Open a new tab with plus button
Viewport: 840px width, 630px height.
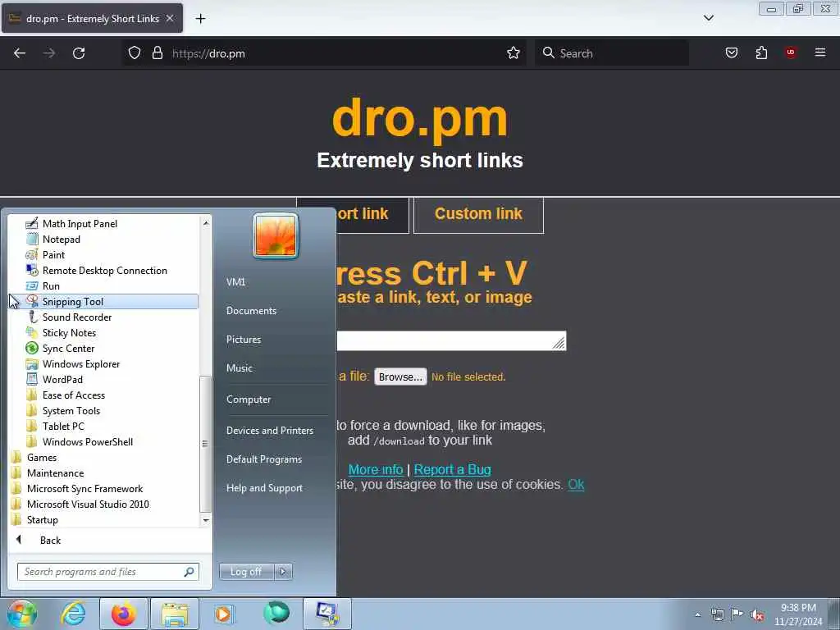(x=200, y=19)
